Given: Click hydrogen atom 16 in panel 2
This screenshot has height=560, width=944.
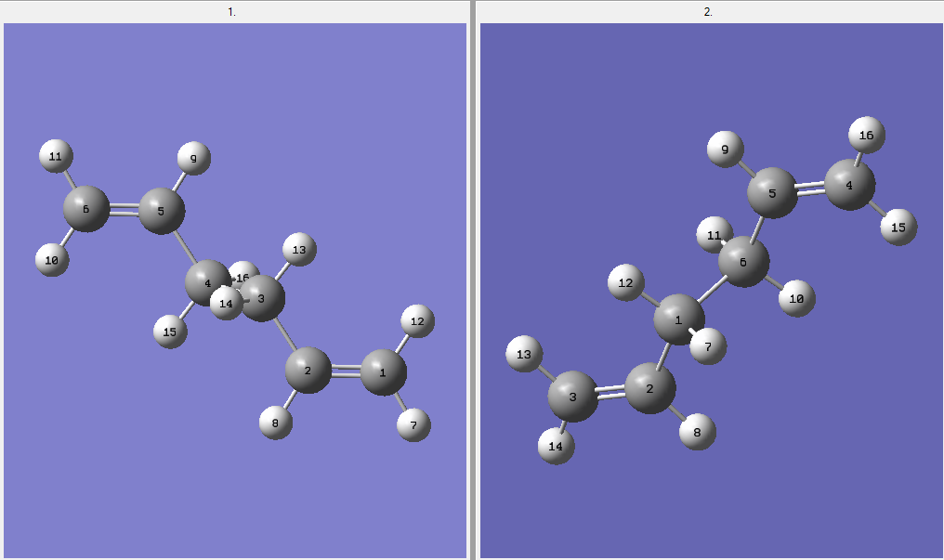Looking at the screenshot, I should [866, 135].
